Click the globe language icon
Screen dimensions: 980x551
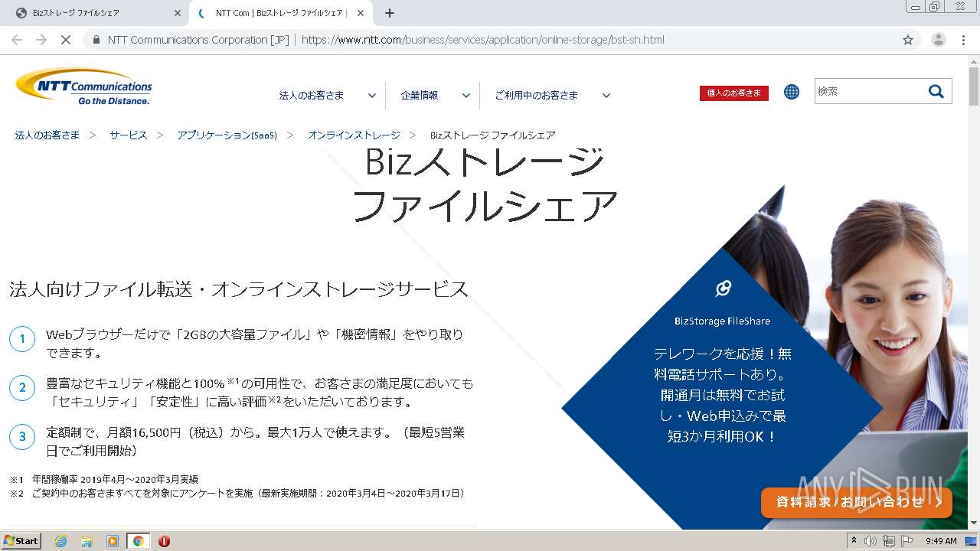pos(792,92)
